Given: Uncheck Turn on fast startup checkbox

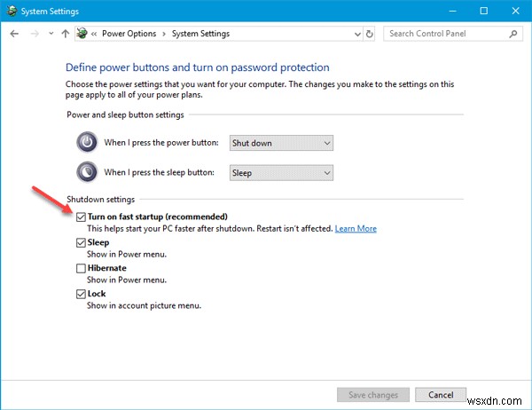Looking at the screenshot, I should click(x=81, y=217).
